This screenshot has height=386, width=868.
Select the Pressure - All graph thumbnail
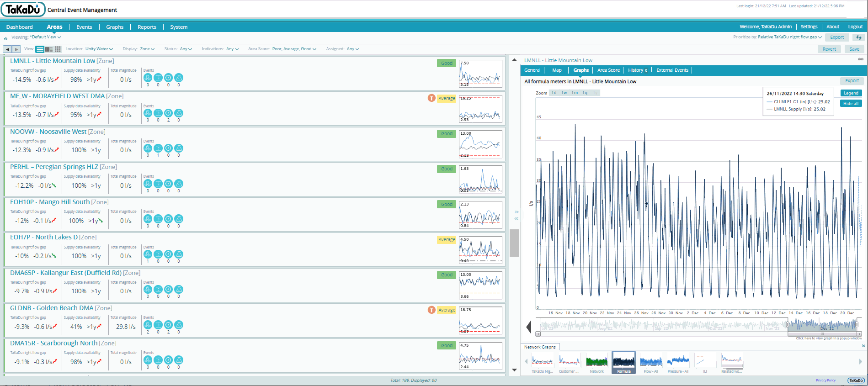pyautogui.click(x=678, y=362)
